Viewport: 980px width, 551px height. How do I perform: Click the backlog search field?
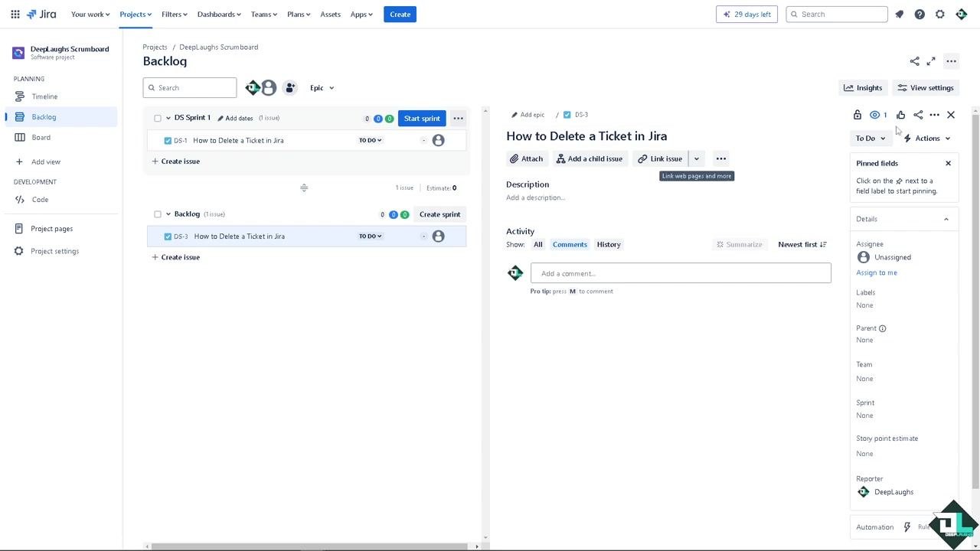pos(190,88)
